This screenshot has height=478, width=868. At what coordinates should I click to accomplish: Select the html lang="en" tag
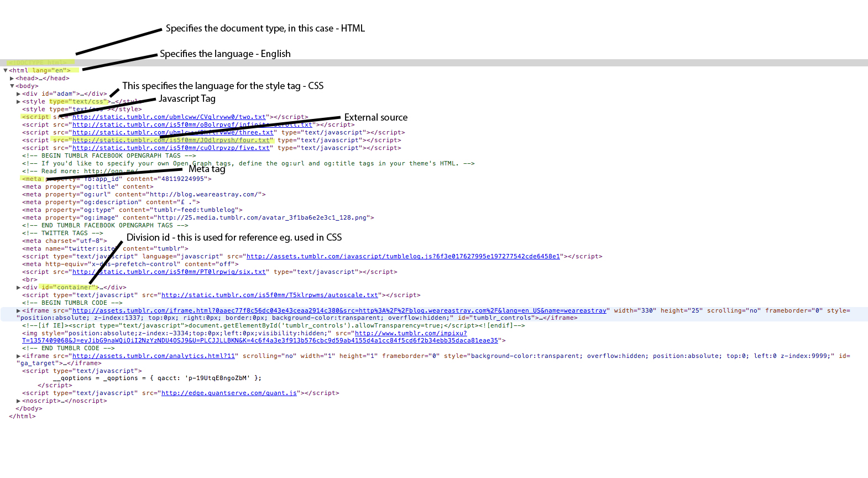click(40, 70)
